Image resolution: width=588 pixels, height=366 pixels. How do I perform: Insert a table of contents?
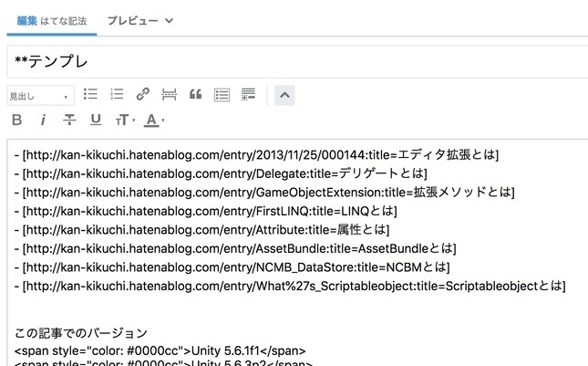pos(222,95)
